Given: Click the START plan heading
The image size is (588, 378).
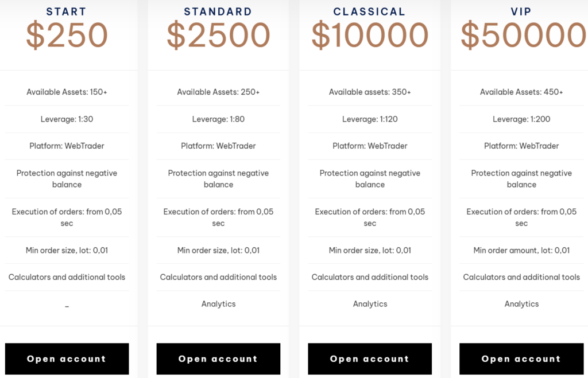Looking at the screenshot, I should click(x=67, y=11).
